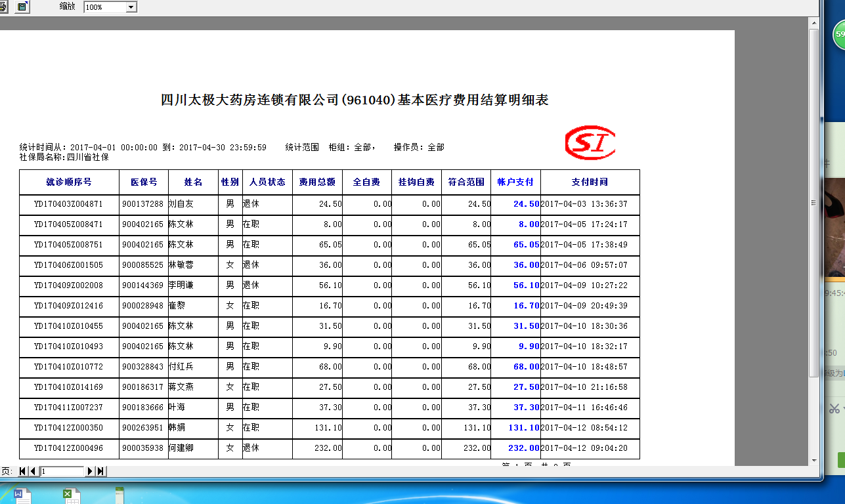The height and width of the screenshot is (504, 845).
Task: Click the 全自费 column header
Action: pos(366,182)
